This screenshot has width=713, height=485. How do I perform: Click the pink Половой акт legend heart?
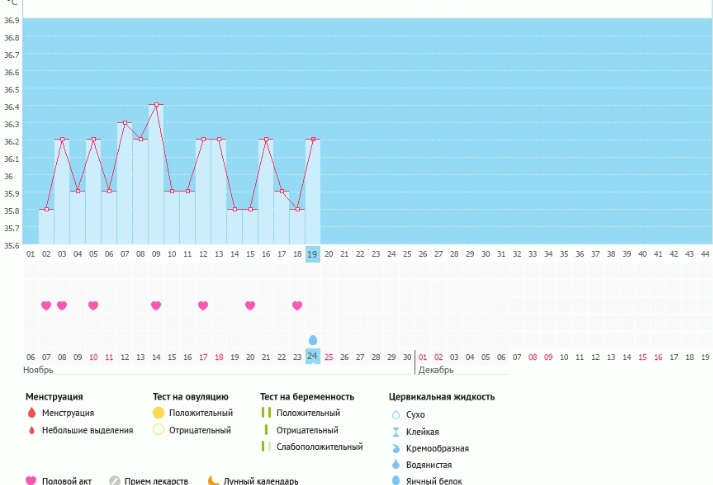(x=31, y=481)
